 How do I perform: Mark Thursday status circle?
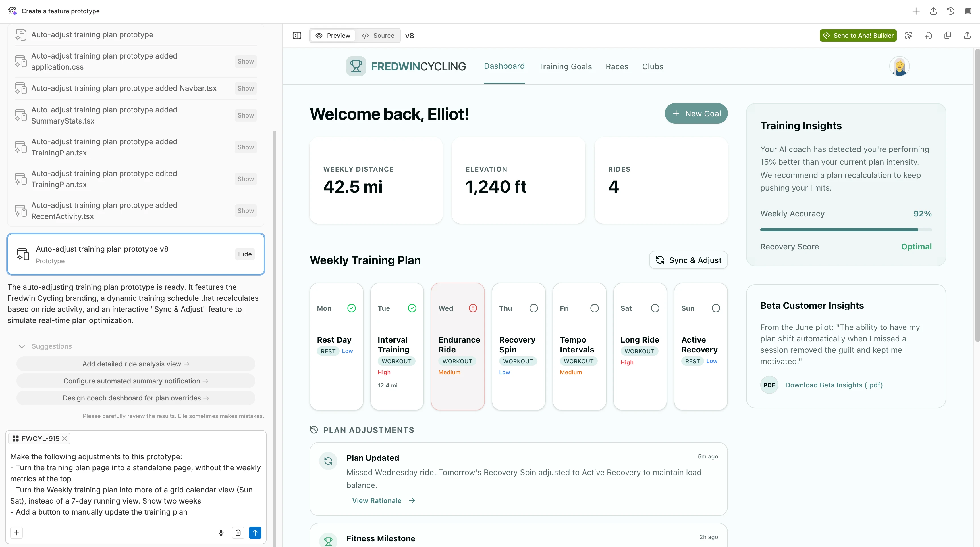[x=534, y=308]
